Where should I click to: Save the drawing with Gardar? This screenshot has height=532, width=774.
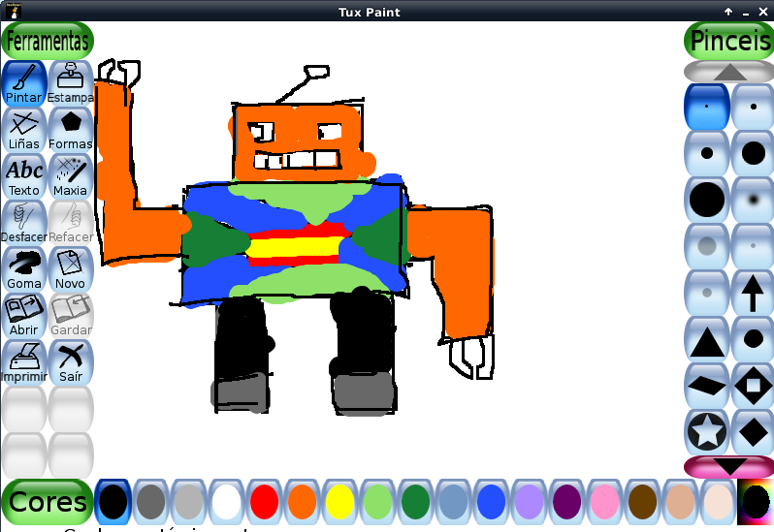click(71, 316)
